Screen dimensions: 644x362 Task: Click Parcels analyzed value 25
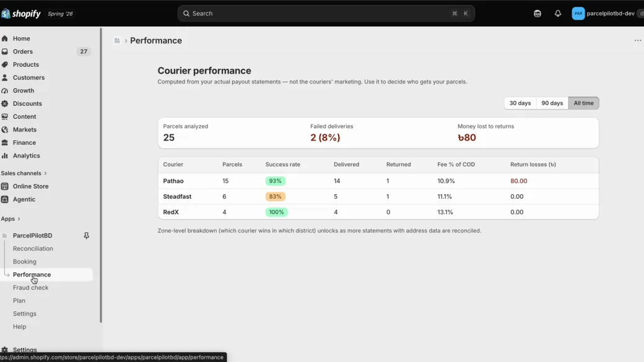[169, 137]
